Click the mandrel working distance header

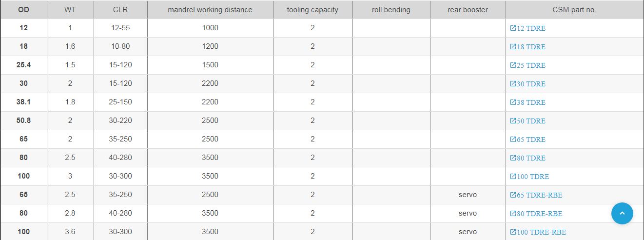210,10
